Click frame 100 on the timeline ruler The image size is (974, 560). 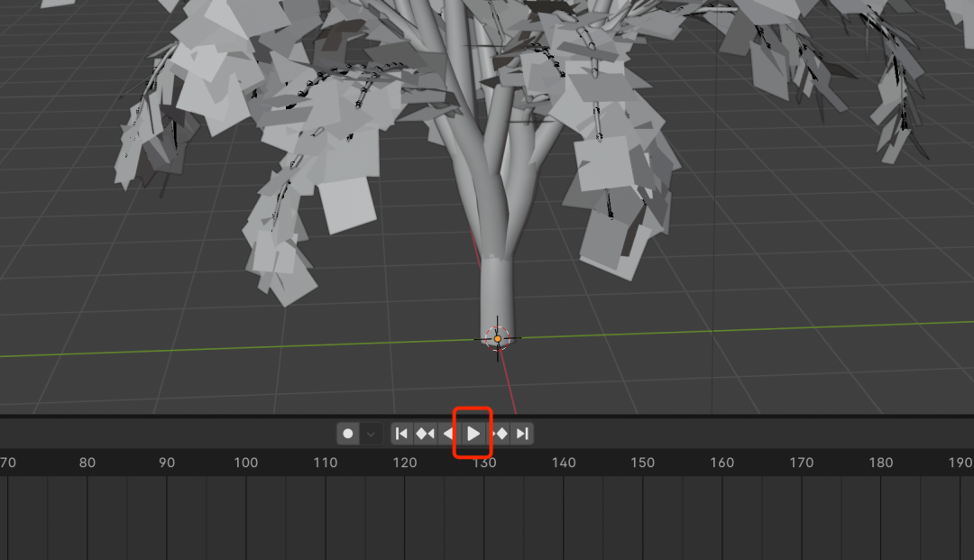[x=246, y=463]
